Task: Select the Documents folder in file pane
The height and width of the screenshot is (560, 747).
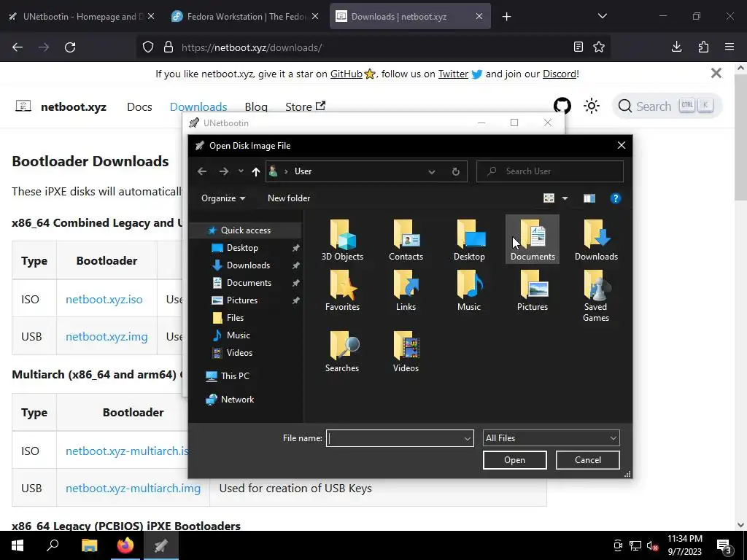Action: (532, 240)
